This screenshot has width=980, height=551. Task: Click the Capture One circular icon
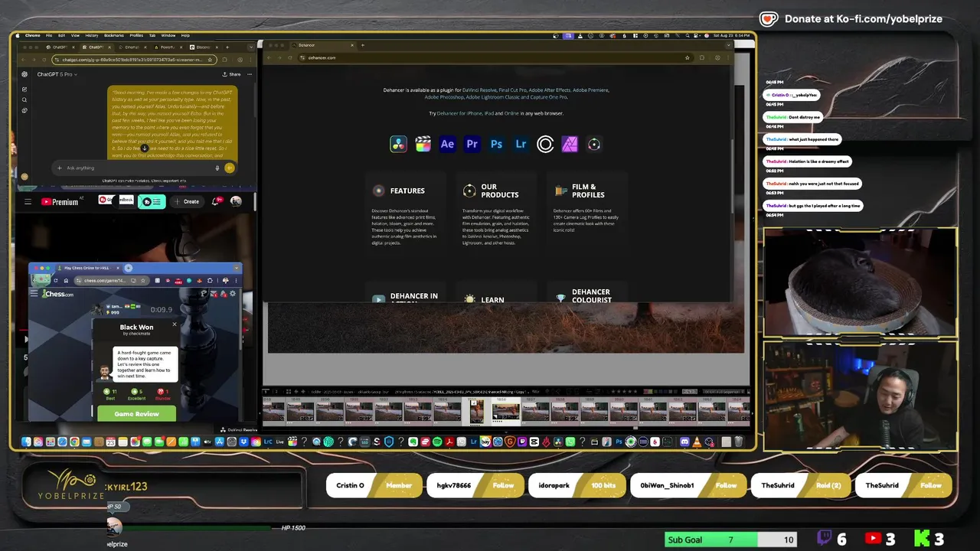(545, 144)
